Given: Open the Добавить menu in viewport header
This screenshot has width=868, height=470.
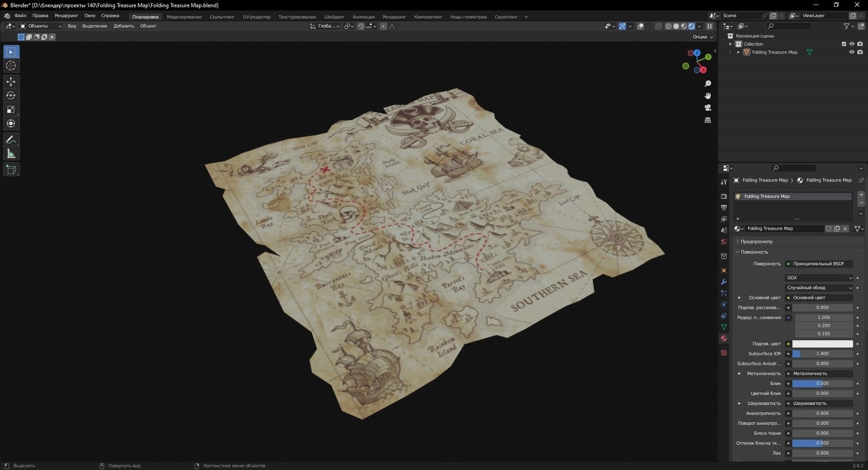Looking at the screenshot, I should [123, 26].
